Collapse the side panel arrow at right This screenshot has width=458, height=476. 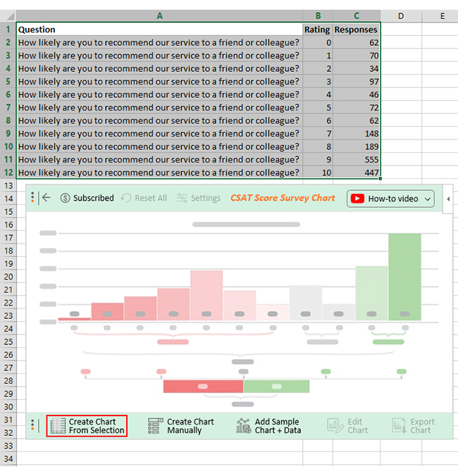448,199
